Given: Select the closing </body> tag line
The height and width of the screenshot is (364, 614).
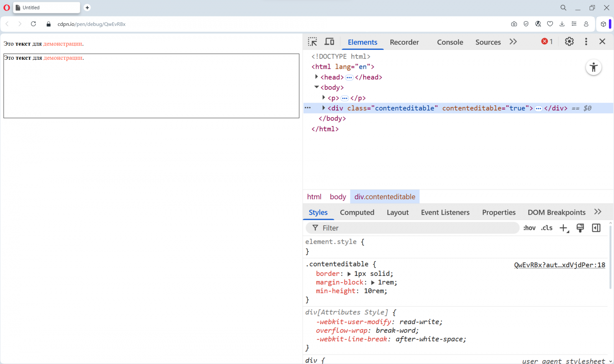Looking at the screenshot, I should (332, 118).
